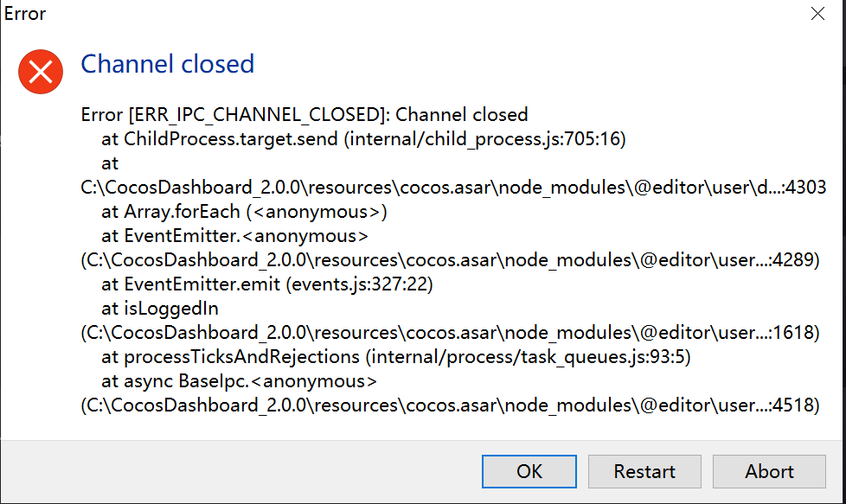
Task: Click the lone 'at' line below ChildProcess
Action: [110, 163]
